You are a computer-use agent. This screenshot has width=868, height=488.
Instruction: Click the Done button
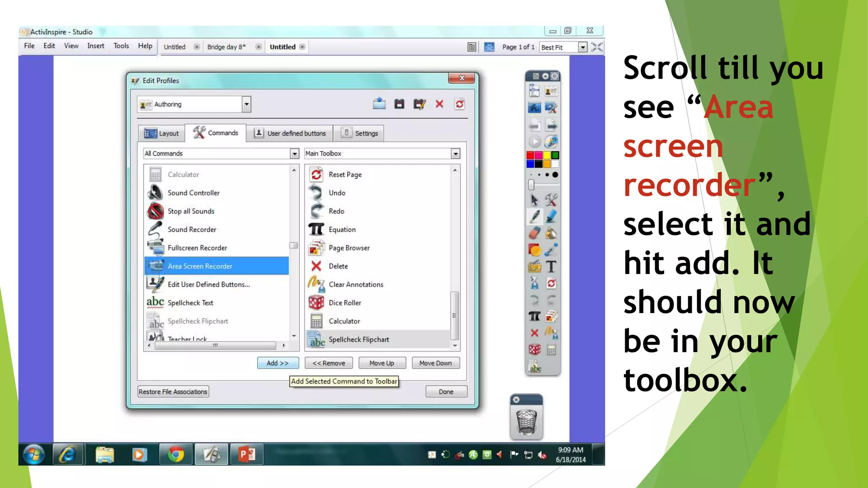point(446,392)
